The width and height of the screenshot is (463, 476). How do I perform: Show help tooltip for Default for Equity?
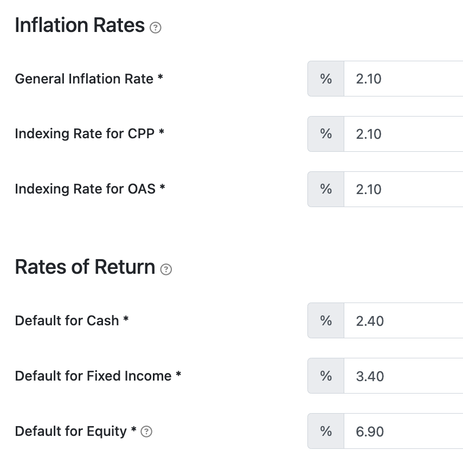(146, 432)
